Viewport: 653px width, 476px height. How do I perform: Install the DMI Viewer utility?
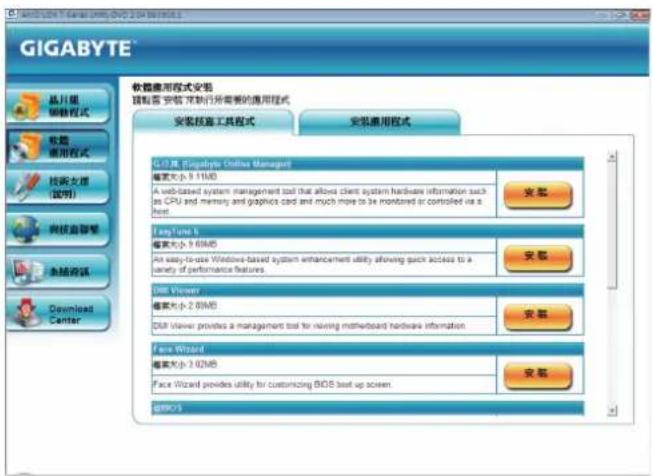538,317
